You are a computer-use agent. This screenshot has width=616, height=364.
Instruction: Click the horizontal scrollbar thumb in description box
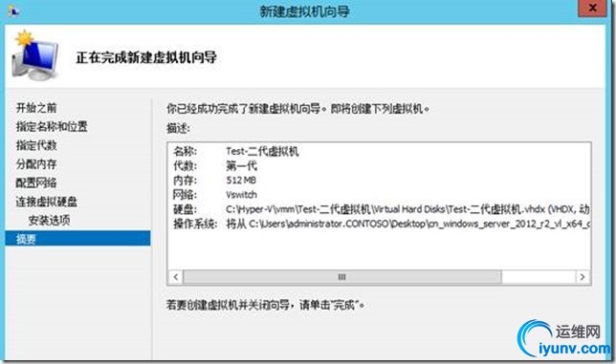click(x=342, y=277)
